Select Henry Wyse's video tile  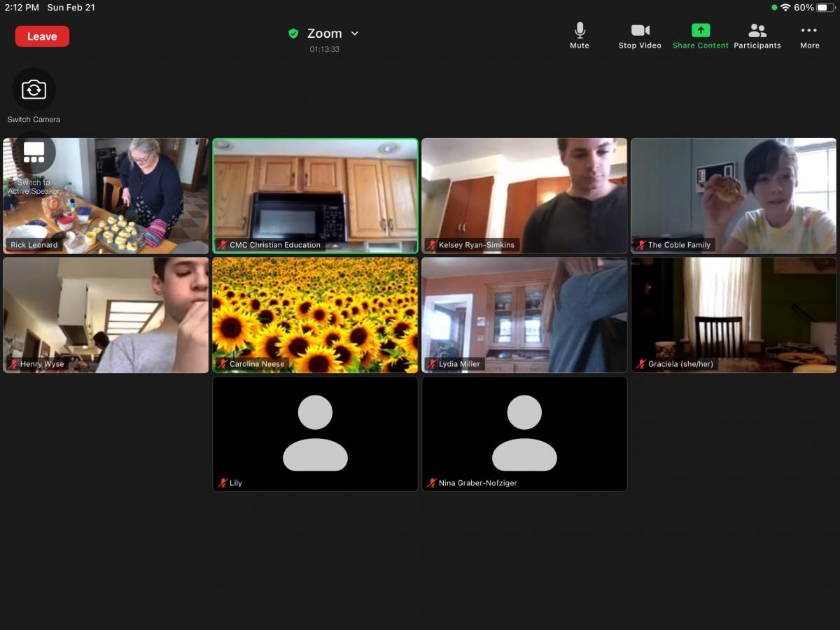(x=106, y=315)
